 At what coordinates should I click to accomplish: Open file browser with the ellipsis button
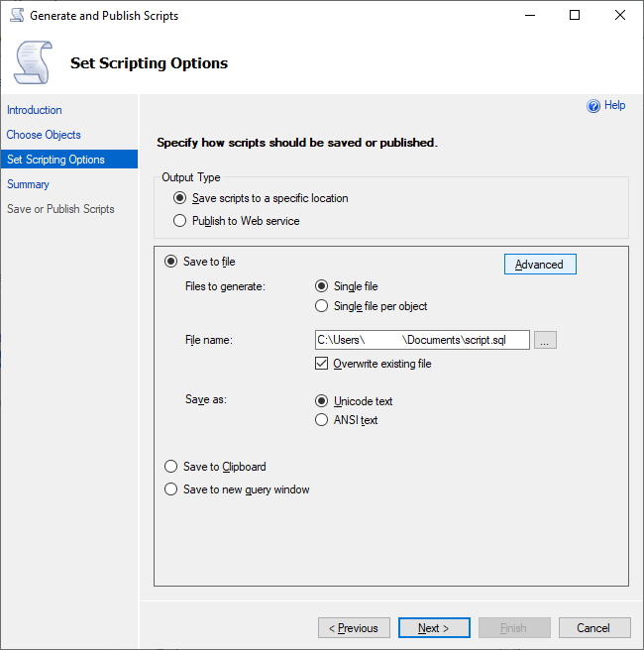point(546,340)
